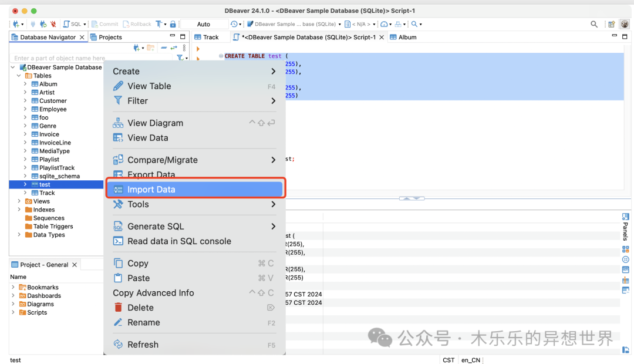Toggle the Panels button in the results sidebar

626,227
